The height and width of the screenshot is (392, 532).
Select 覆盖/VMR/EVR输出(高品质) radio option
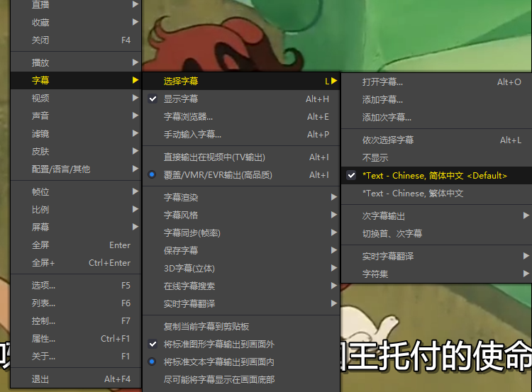coord(217,175)
